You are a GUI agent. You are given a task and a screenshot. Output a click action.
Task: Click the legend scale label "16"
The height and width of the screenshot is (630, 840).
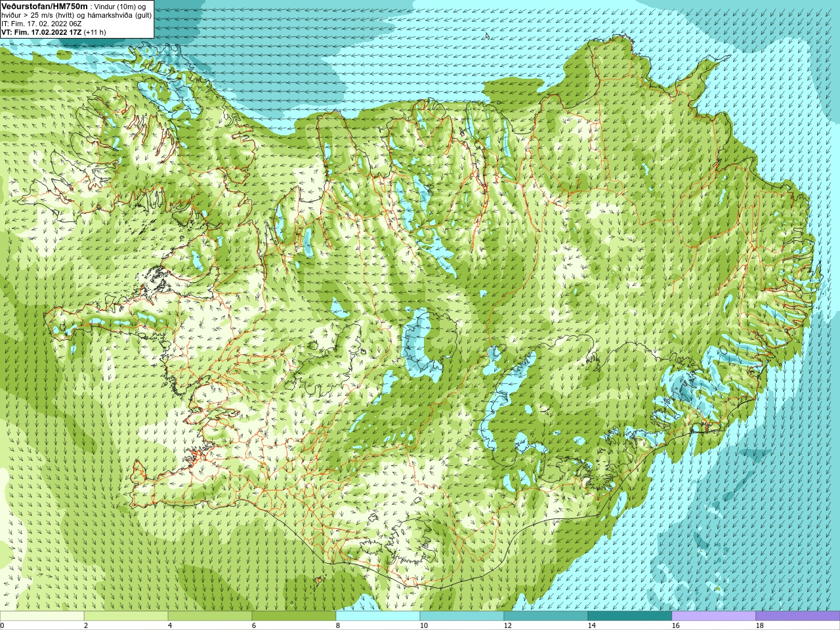coord(676,625)
